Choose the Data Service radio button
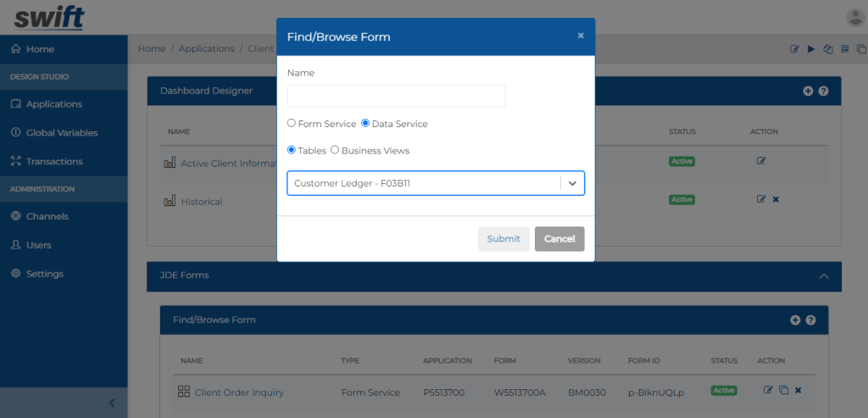Image resolution: width=868 pixels, height=418 pixels. tap(365, 124)
